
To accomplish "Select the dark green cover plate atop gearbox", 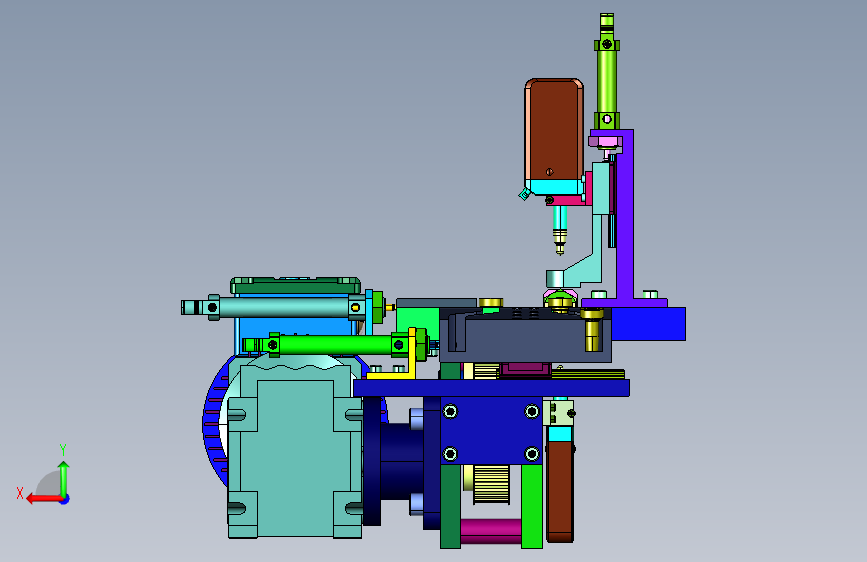I will pos(295,285).
